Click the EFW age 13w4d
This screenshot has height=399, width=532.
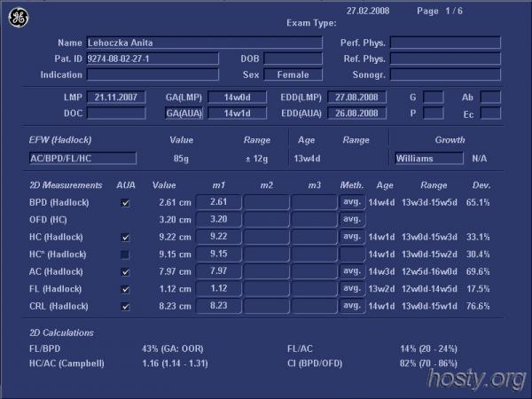pos(307,159)
